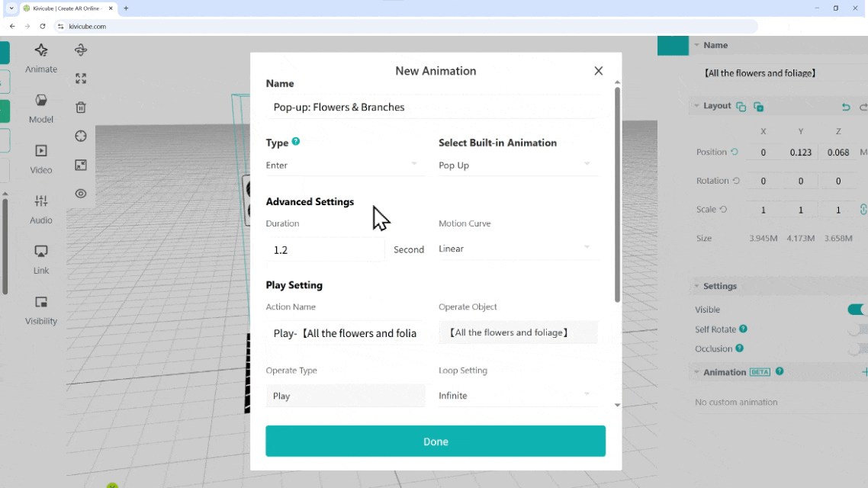This screenshot has height=488, width=868.
Task: Open the built-in animation dropdown showing Pop Up
Action: click(x=517, y=165)
